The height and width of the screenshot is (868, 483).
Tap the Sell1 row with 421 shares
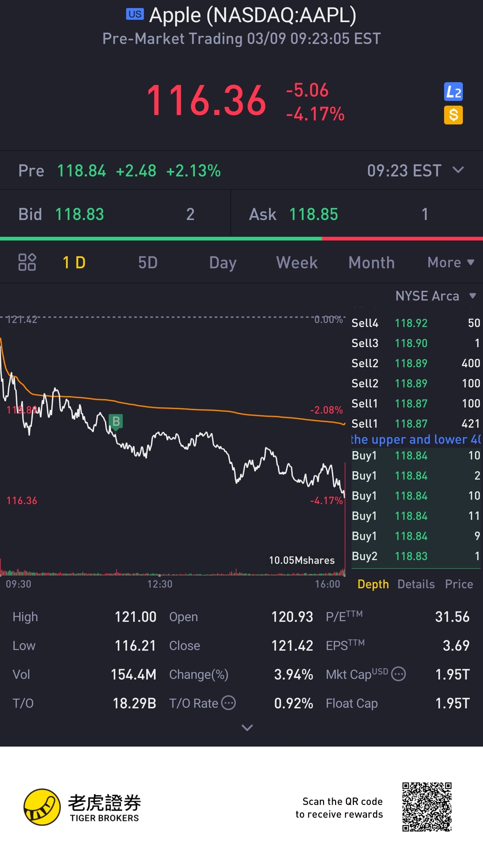416,424
